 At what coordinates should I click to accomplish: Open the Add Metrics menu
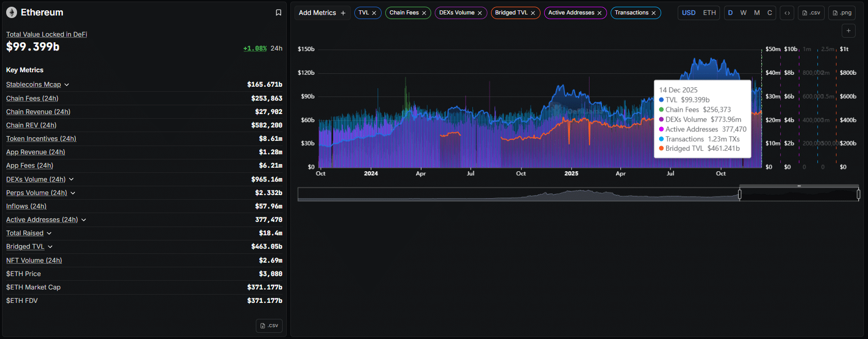point(322,13)
